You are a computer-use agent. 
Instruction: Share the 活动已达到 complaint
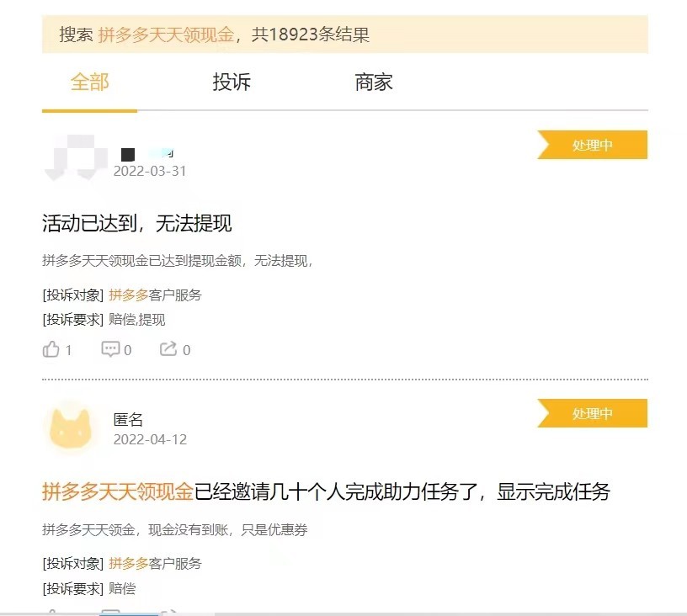click(168, 349)
